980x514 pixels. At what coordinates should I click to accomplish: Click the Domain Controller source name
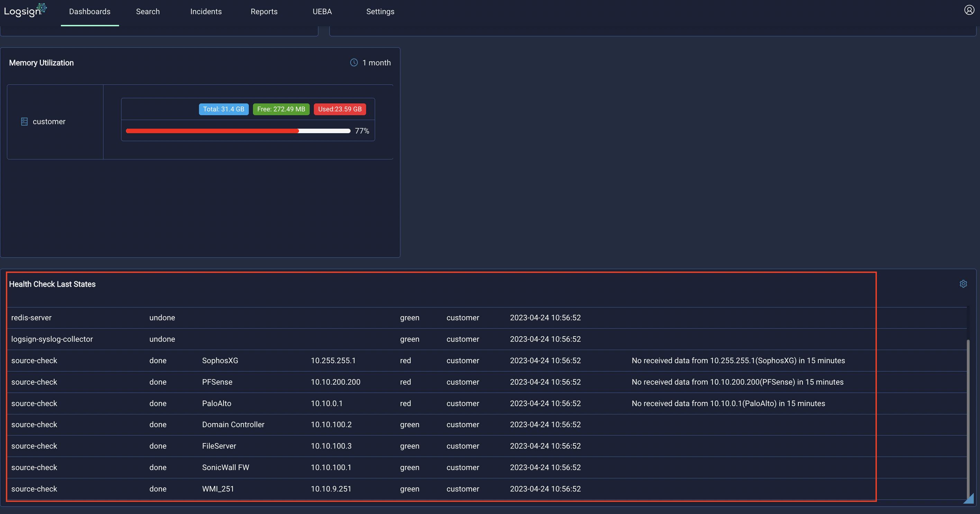[233, 424]
